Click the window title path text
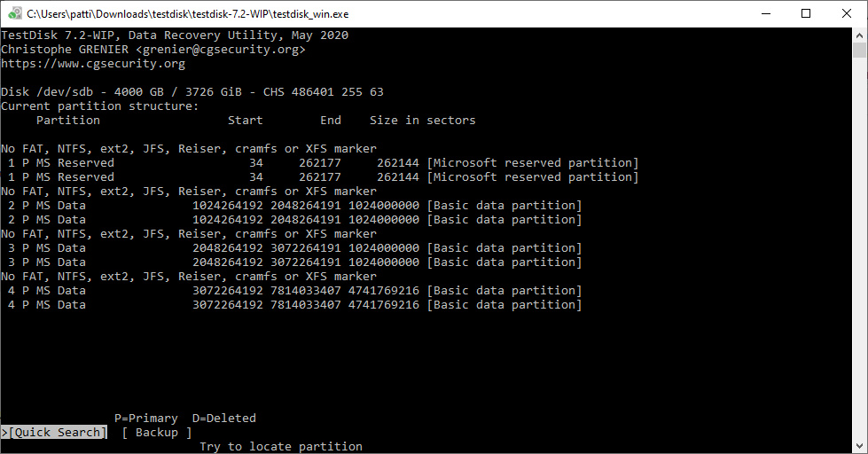The width and height of the screenshot is (868, 454). coord(188,14)
